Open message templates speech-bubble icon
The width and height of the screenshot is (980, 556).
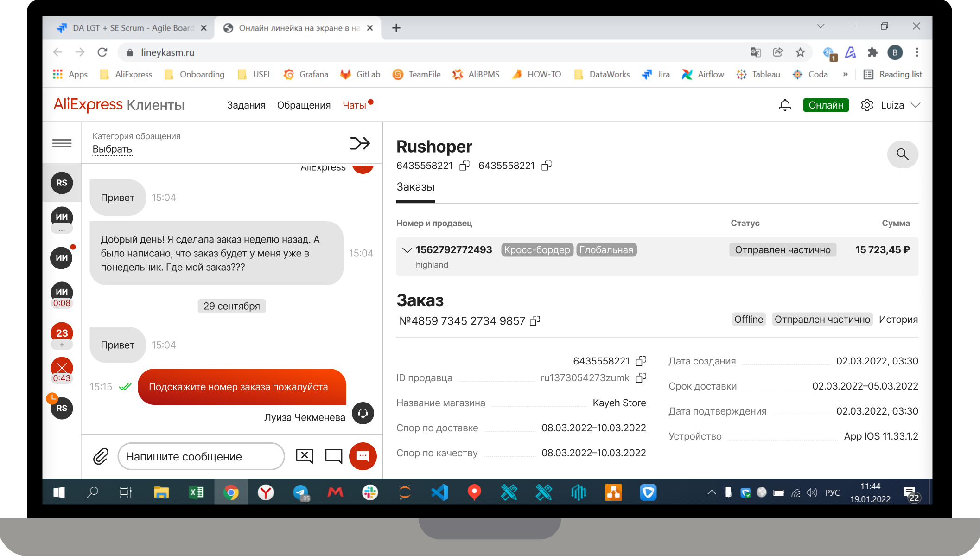click(333, 456)
